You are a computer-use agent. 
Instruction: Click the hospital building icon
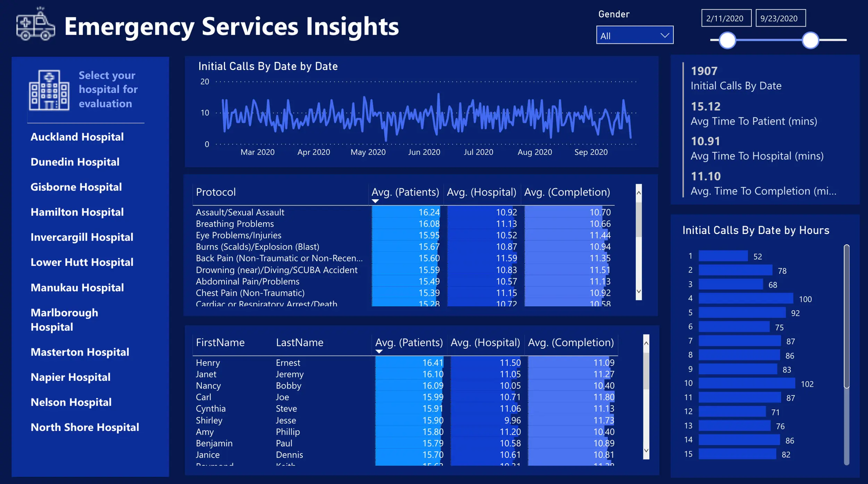click(x=49, y=90)
